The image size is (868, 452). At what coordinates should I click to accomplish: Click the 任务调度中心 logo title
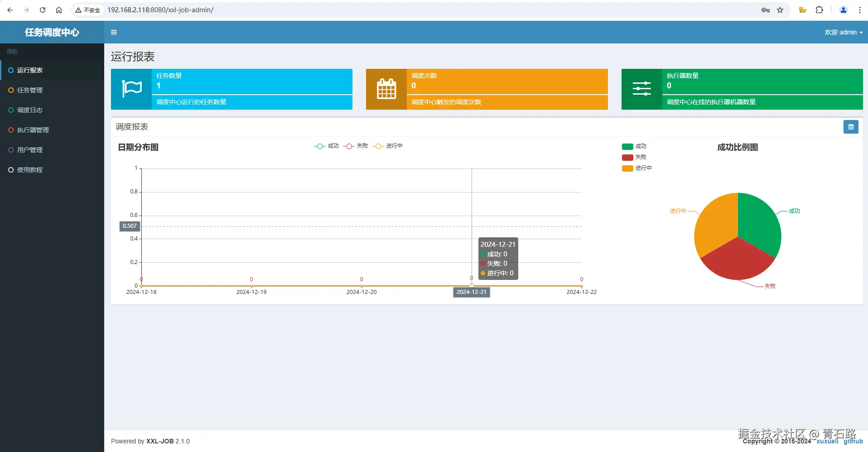pos(52,32)
